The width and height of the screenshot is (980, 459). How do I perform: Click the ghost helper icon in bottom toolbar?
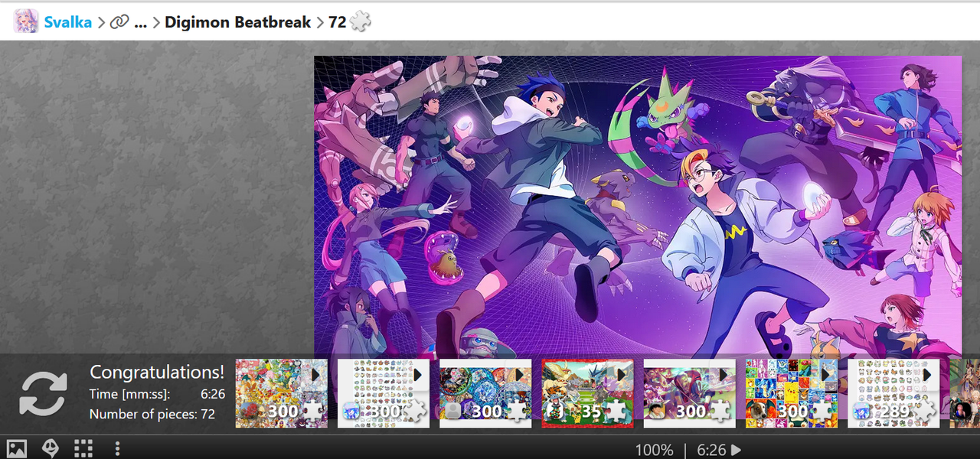(51, 448)
